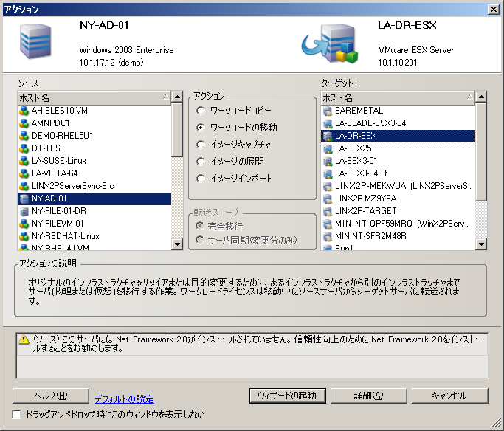This screenshot has height=431, width=504.
Task: Click the LINX2P-MZ9YSA target icon
Action: pos(327,199)
